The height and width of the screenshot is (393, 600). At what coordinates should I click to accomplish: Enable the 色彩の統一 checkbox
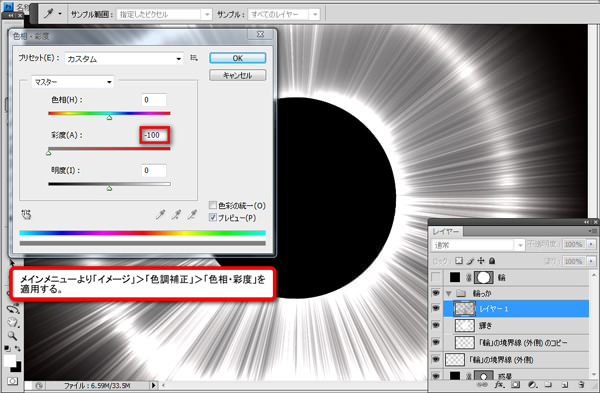213,205
